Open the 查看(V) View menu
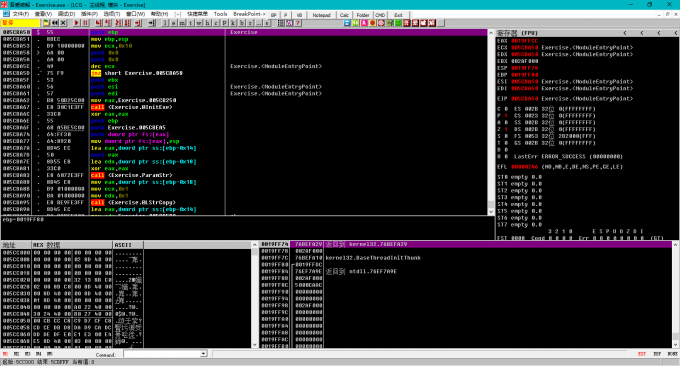Image resolution: width=680 pixels, height=366 pixels. 43,14
